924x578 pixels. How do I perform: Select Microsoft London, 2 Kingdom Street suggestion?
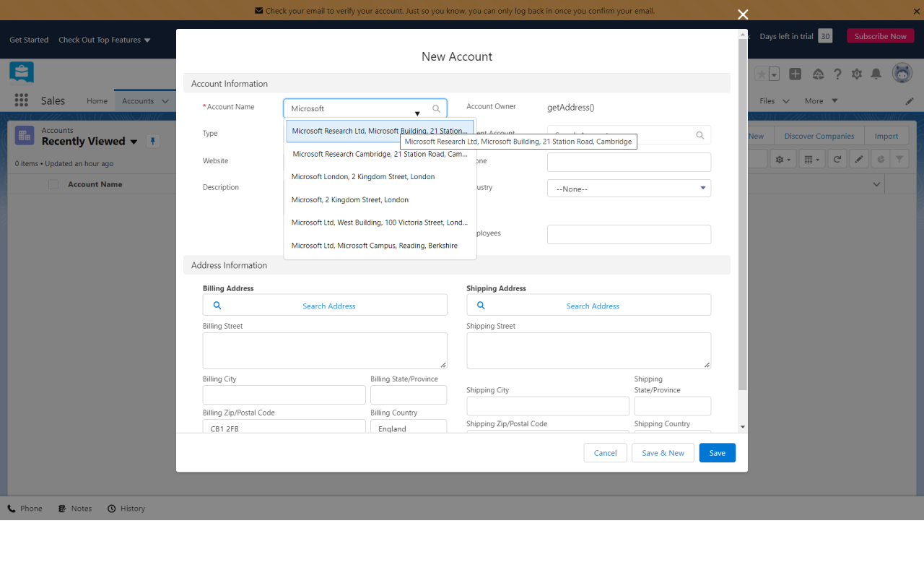point(363,177)
